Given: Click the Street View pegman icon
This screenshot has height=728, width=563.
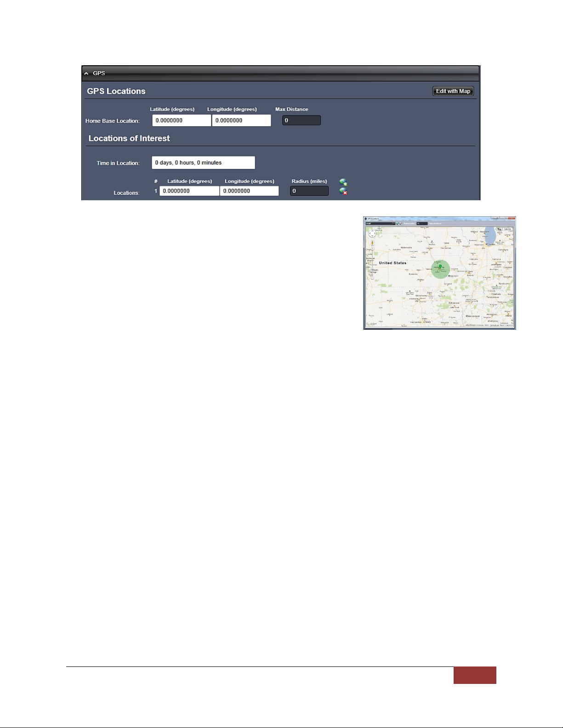Looking at the screenshot, I should [372, 243].
